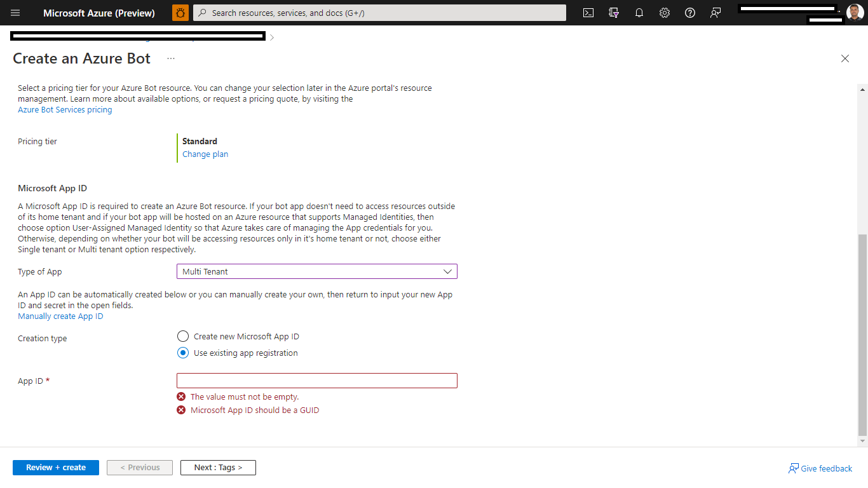Image resolution: width=868 pixels, height=488 pixels.
Task: Click the Review + create button
Action: [x=56, y=468]
